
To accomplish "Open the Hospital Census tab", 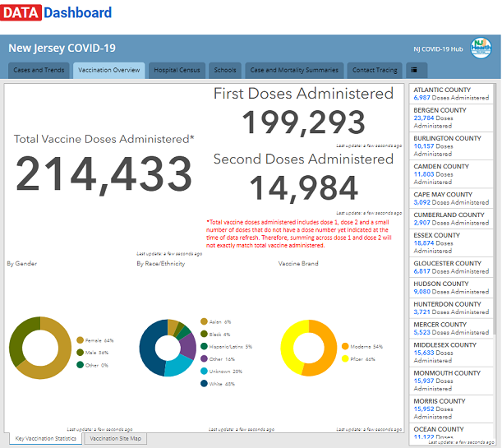I will (176, 71).
